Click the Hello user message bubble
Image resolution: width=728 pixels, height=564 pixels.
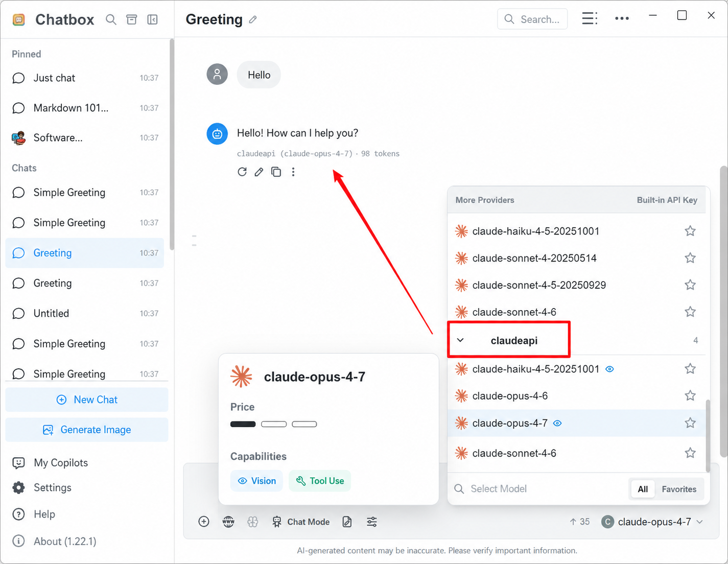click(259, 75)
